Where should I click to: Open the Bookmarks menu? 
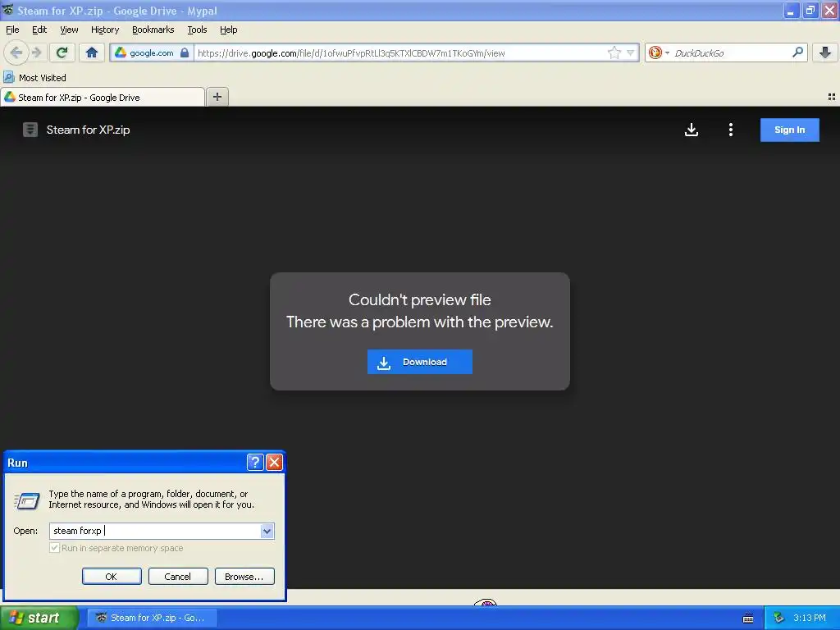coord(153,30)
